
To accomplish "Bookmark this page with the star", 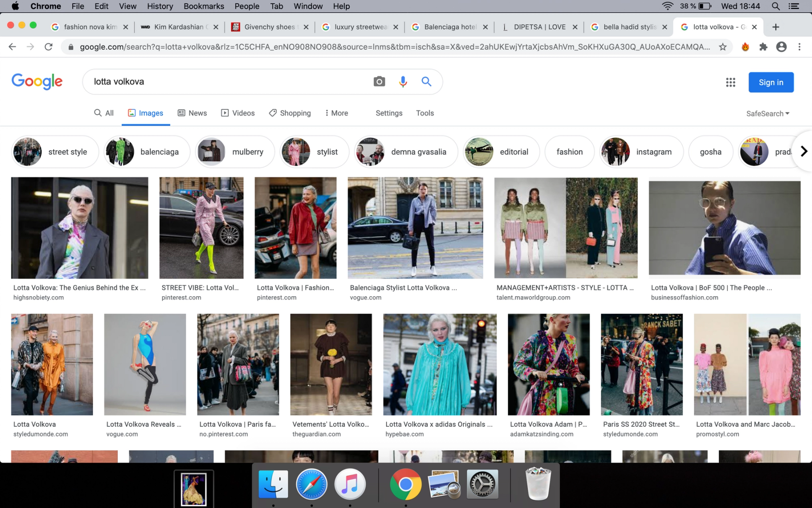I will (723, 47).
